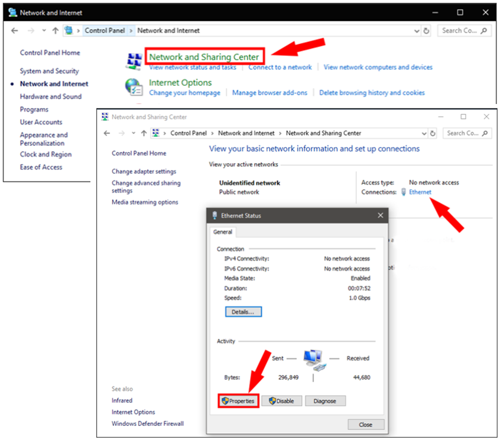Click the refresh icon in Network and Internet window

427,31
